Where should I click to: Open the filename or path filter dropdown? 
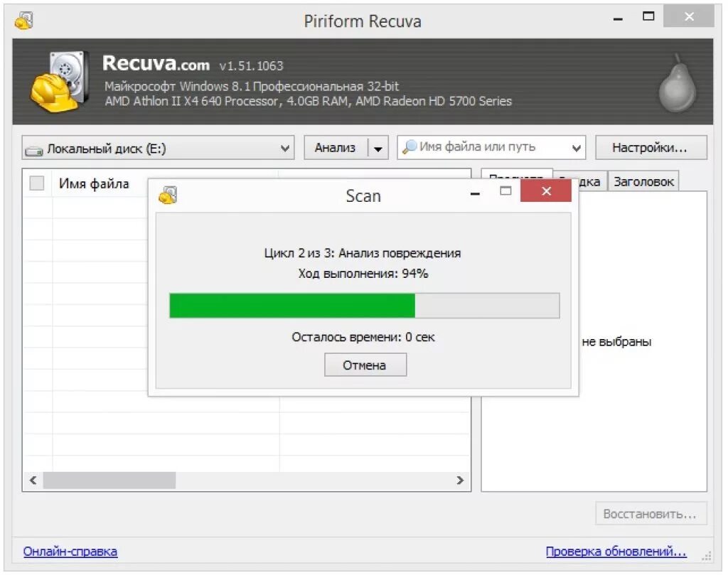pyautogui.click(x=576, y=148)
